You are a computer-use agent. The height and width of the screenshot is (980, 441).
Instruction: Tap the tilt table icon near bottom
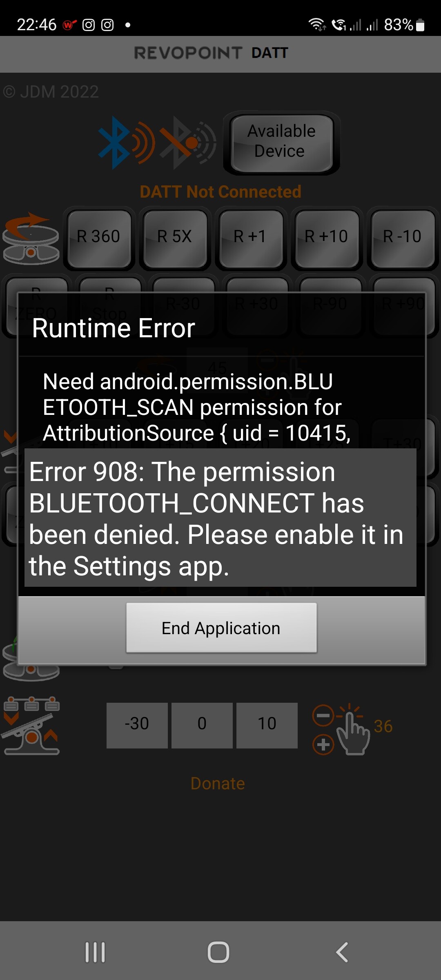point(31,726)
